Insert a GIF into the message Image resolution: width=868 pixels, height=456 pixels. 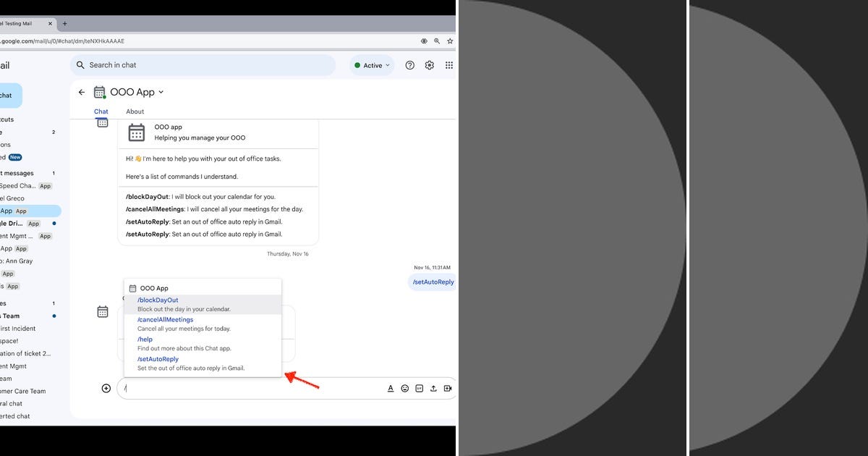[420, 388]
